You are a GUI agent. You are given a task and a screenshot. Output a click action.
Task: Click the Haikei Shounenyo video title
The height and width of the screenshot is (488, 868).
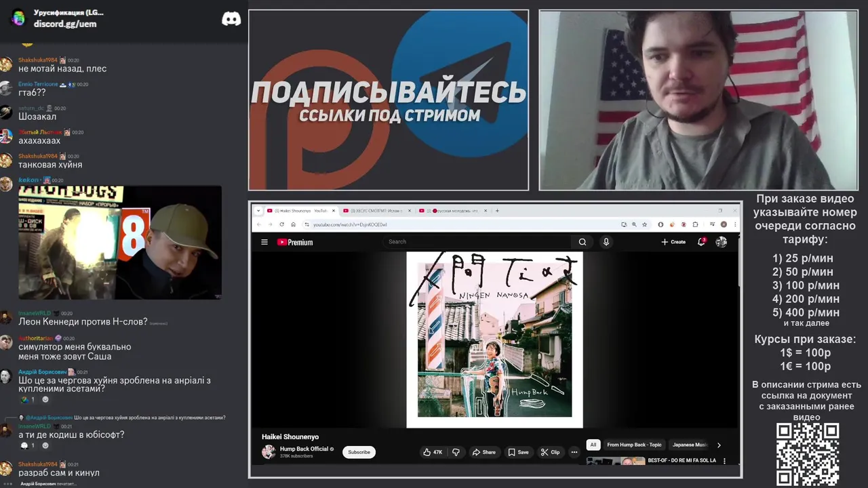(290, 436)
